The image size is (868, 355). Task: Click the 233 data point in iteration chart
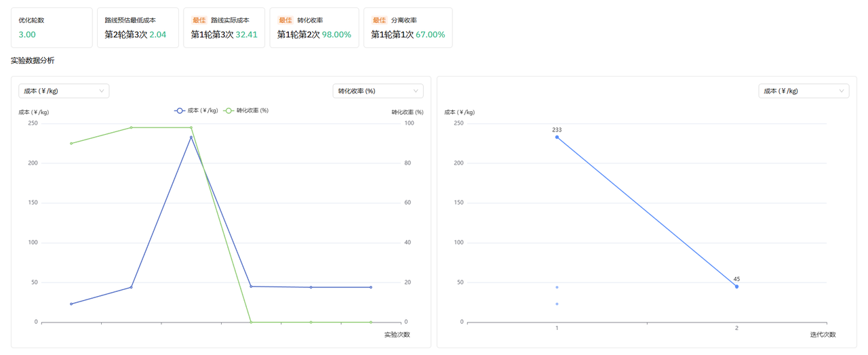click(x=557, y=138)
